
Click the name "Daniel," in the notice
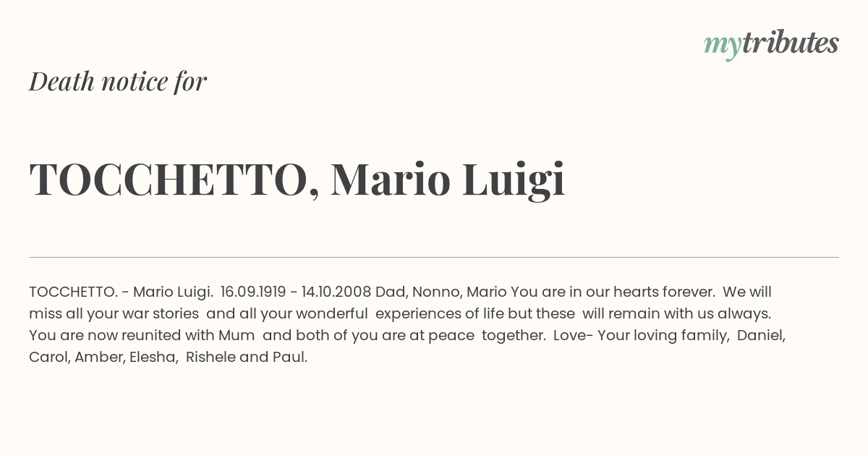click(761, 336)
